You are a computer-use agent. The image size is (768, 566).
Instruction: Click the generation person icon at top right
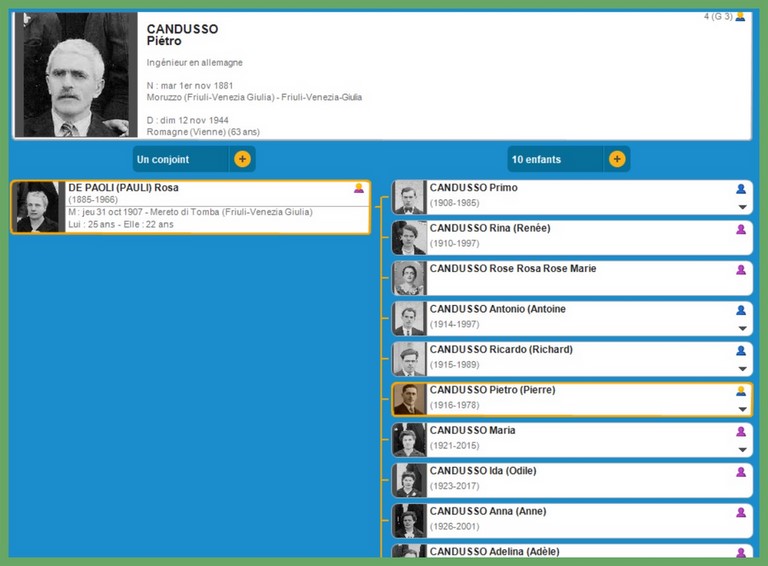(740, 17)
